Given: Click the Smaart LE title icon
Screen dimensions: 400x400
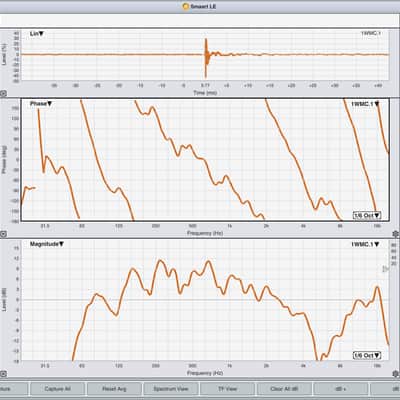Looking at the screenshot, I should tap(186, 6).
